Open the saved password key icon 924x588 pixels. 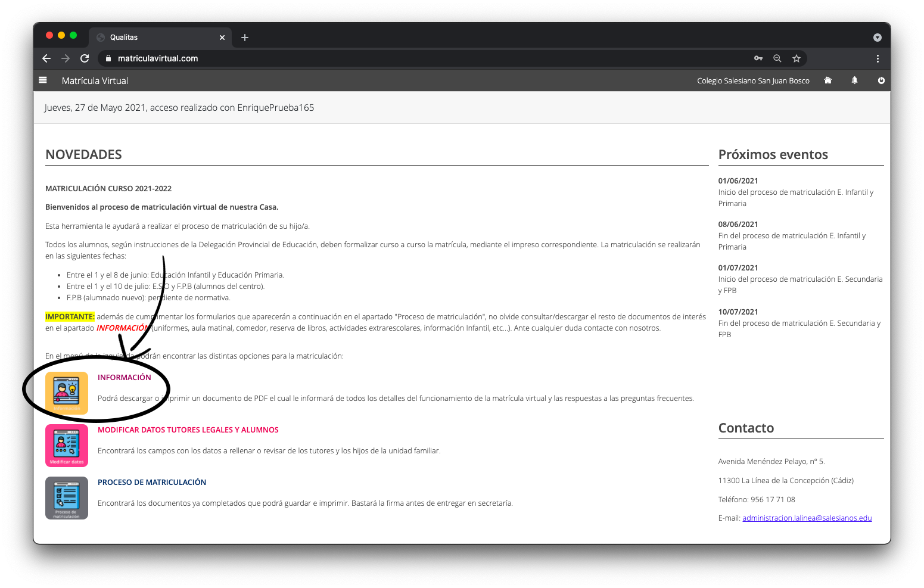758,58
